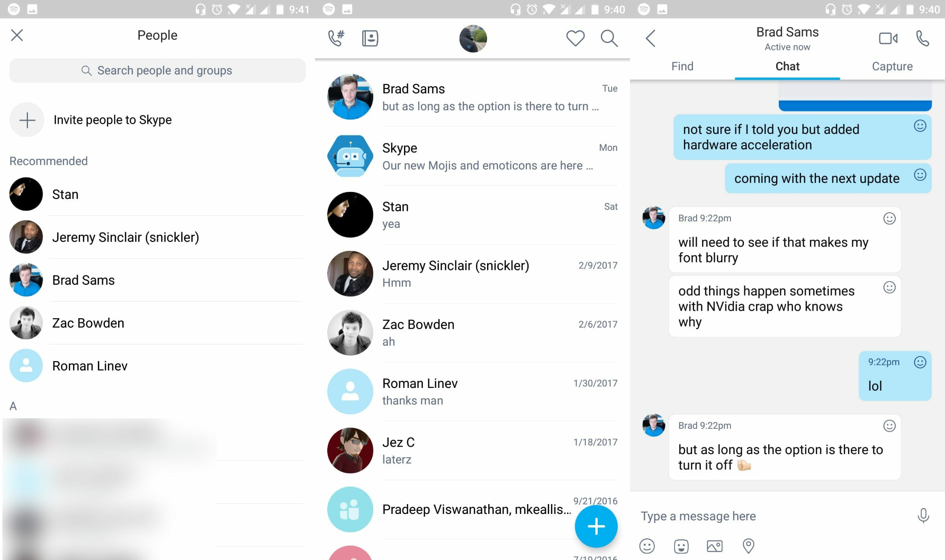Click the sticker icon in message bar
The height and width of the screenshot is (560, 945).
point(680,547)
